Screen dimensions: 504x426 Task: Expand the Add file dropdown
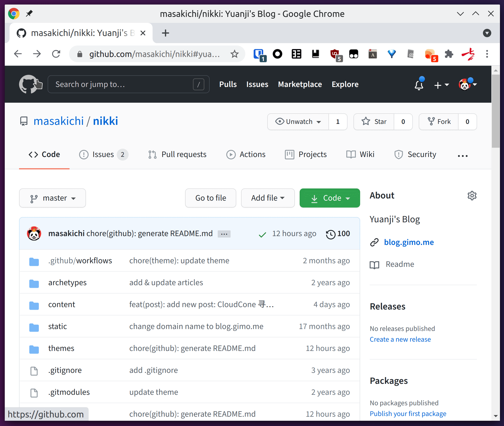click(267, 198)
